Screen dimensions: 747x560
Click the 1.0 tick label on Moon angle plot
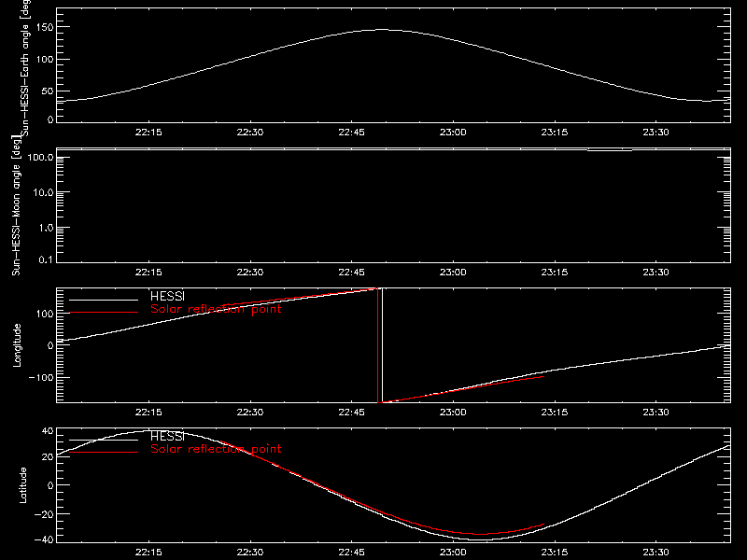pos(46,228)
